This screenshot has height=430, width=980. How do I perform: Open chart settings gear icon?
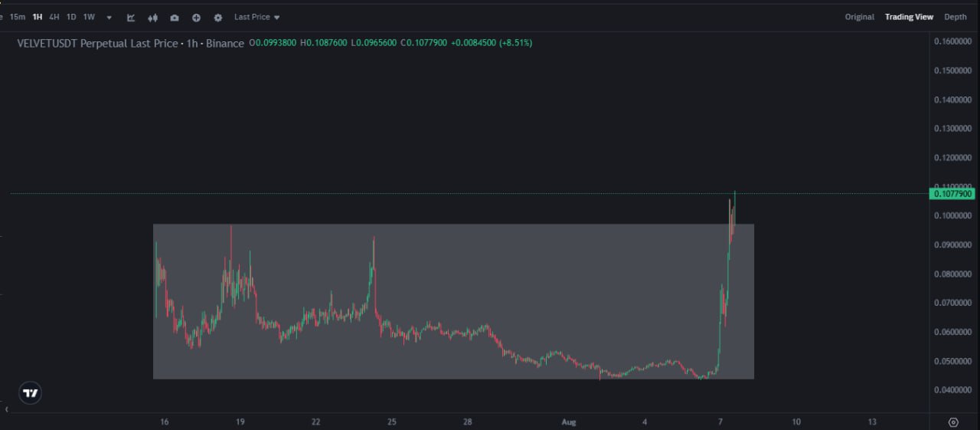point(218,17)
